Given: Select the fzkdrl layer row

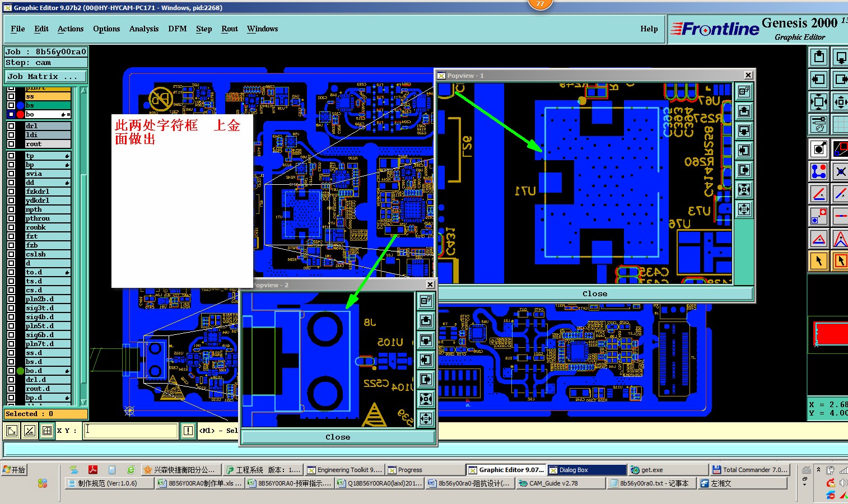Looking at the screenshot, I should click(x=48, y=192).
